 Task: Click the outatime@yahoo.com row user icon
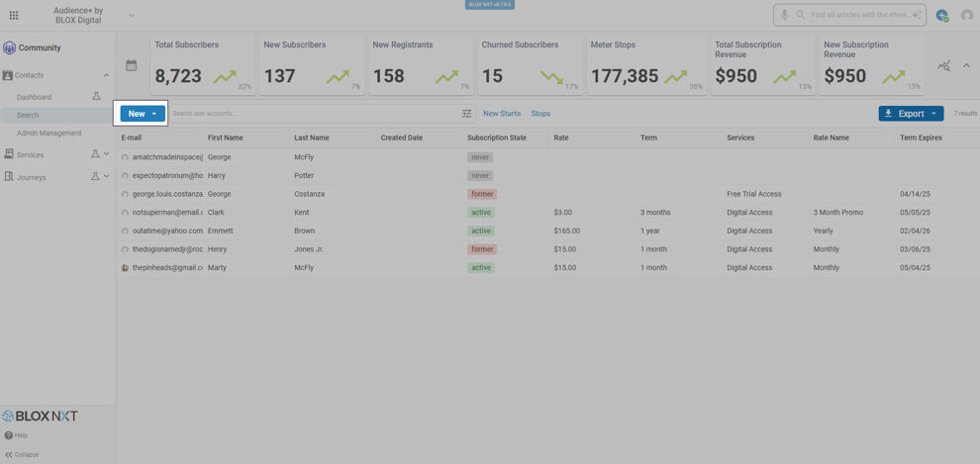tap(125, 232)
